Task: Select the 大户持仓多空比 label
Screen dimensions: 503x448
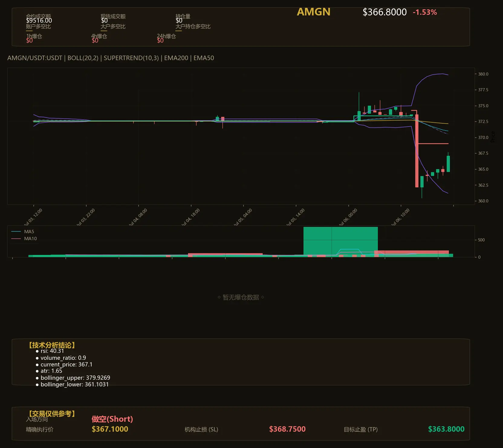Action: point(193,26)
